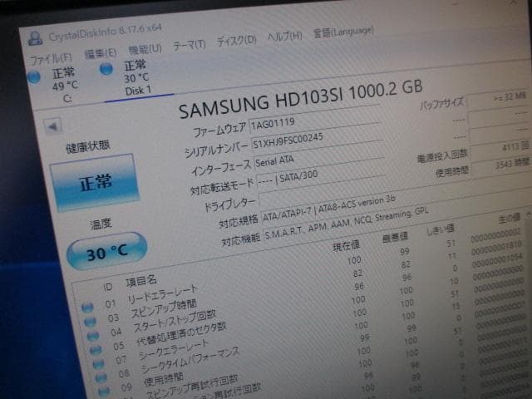Click the ID column header
Image resolution: width=532 pixels, height=399 pixels.
[x=107, y=288]
